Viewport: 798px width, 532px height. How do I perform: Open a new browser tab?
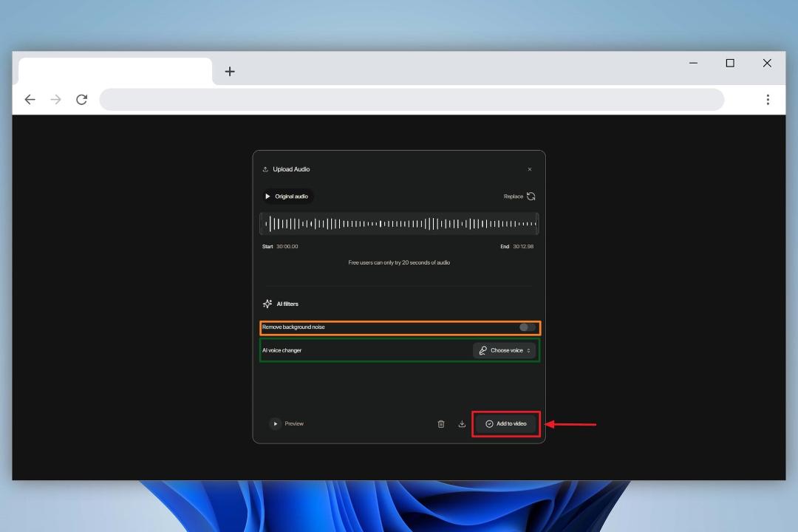tap(230, 72)
